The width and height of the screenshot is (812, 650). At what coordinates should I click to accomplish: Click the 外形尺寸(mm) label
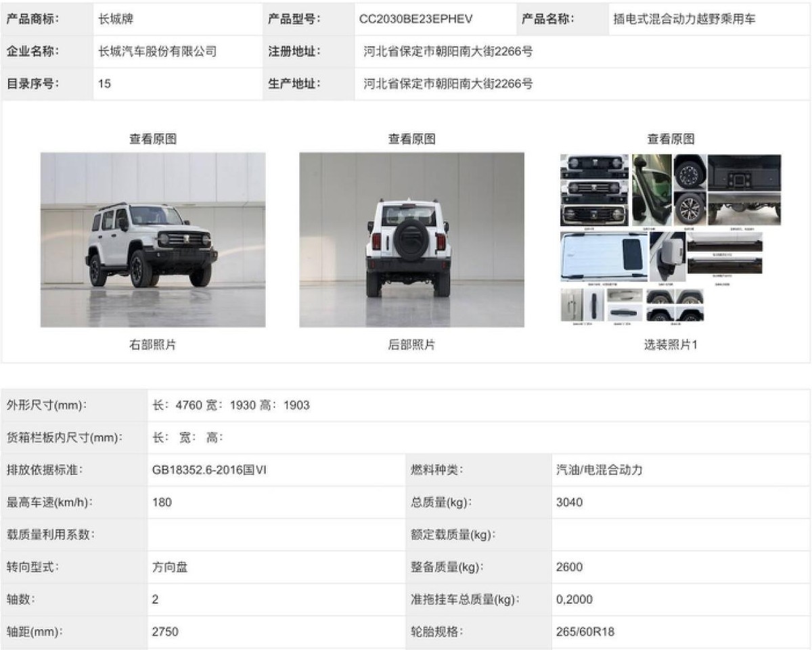(x=47, y=405)
